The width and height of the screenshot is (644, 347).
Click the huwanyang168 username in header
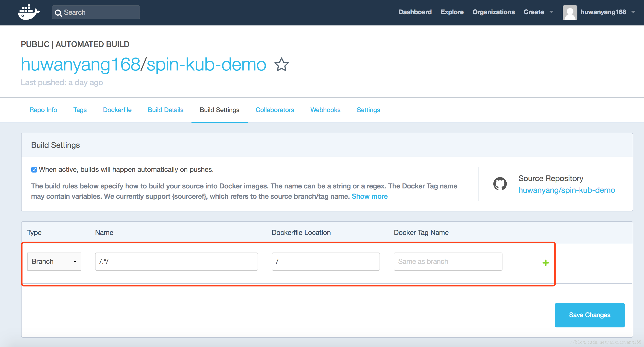603,12
